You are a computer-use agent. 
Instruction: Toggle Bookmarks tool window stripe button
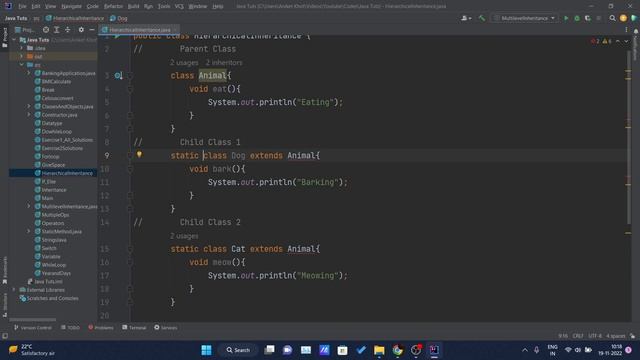(4, 270)
